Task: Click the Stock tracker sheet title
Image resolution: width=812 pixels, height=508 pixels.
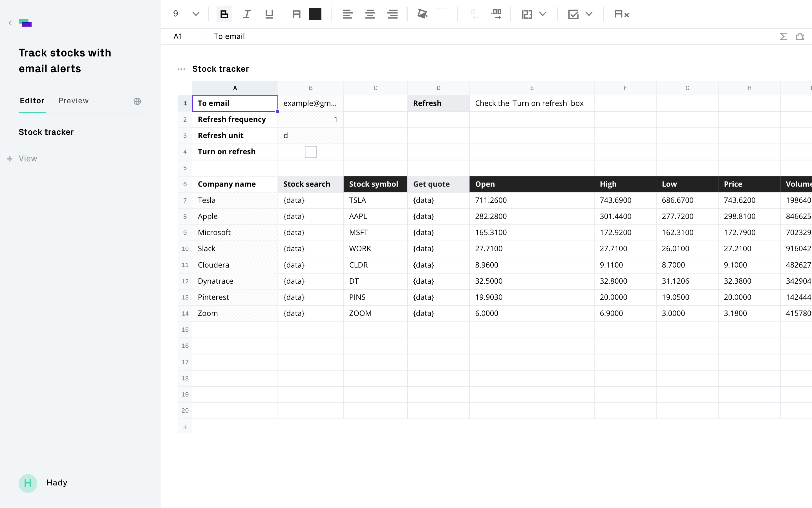Action: [220, 69]
